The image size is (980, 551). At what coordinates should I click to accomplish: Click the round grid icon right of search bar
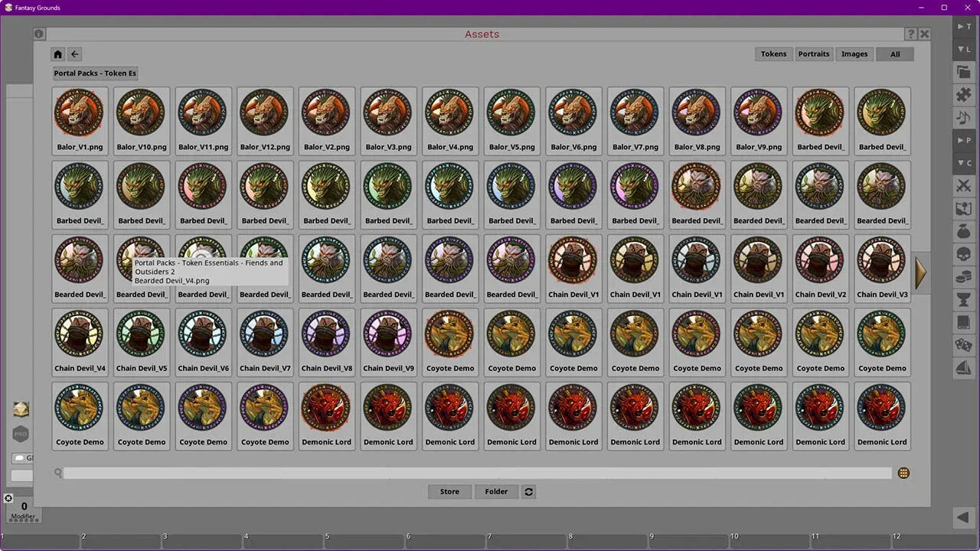point(903,474)
